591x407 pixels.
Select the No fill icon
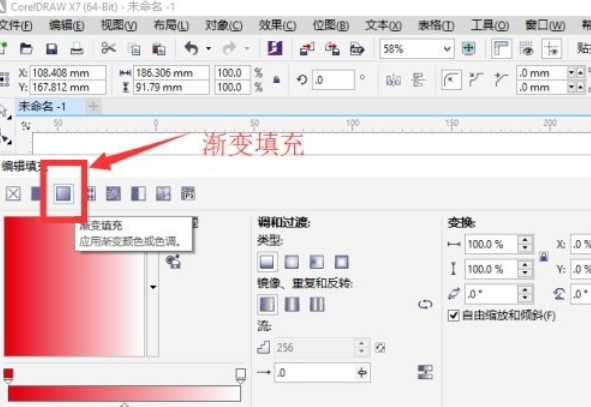coord(13,194)
